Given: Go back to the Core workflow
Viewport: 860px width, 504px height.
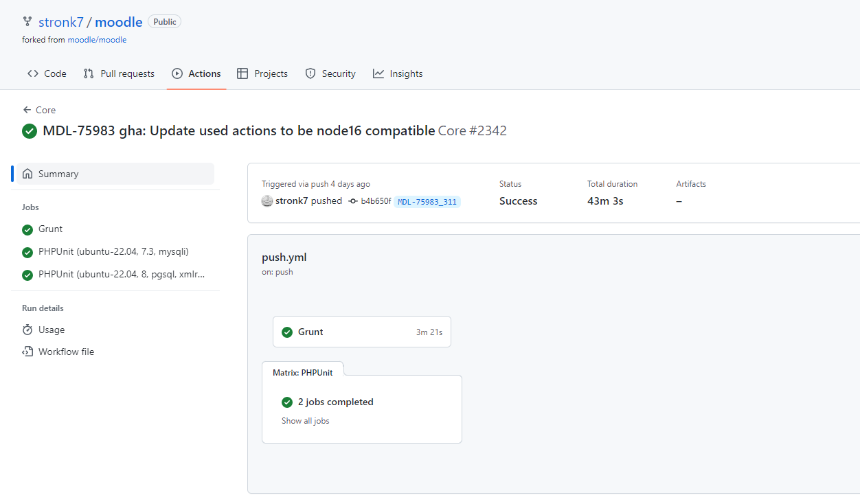Looking at the screenshot, I should click(x=39, y=110).
